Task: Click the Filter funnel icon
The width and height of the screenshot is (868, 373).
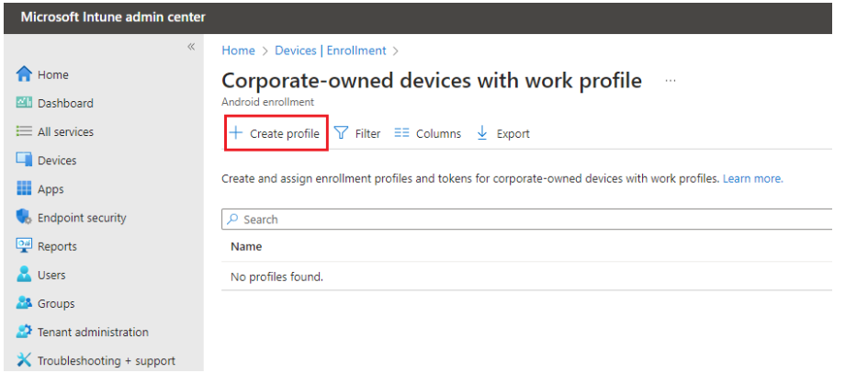Action: (341, 133)
